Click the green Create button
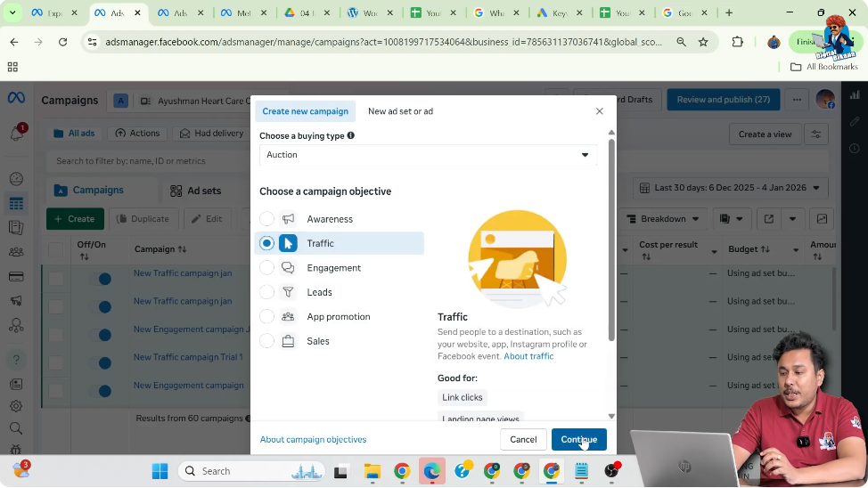 click(x=75, y=219)
